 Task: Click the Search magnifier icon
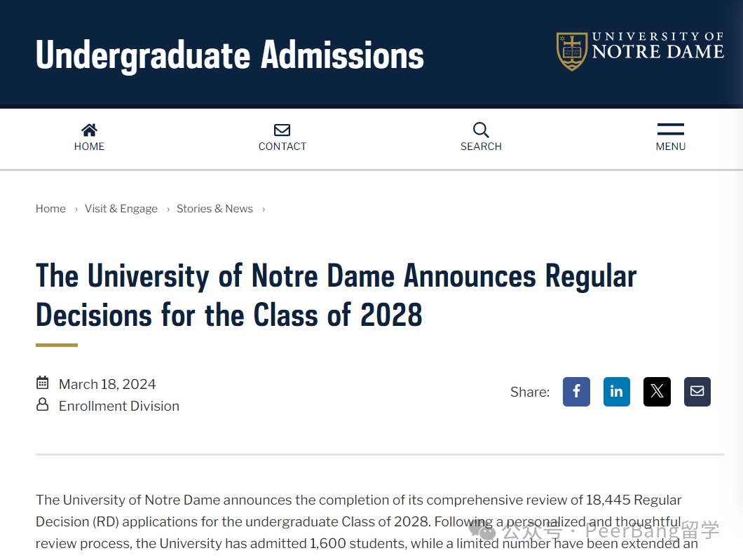coord(480,130)
